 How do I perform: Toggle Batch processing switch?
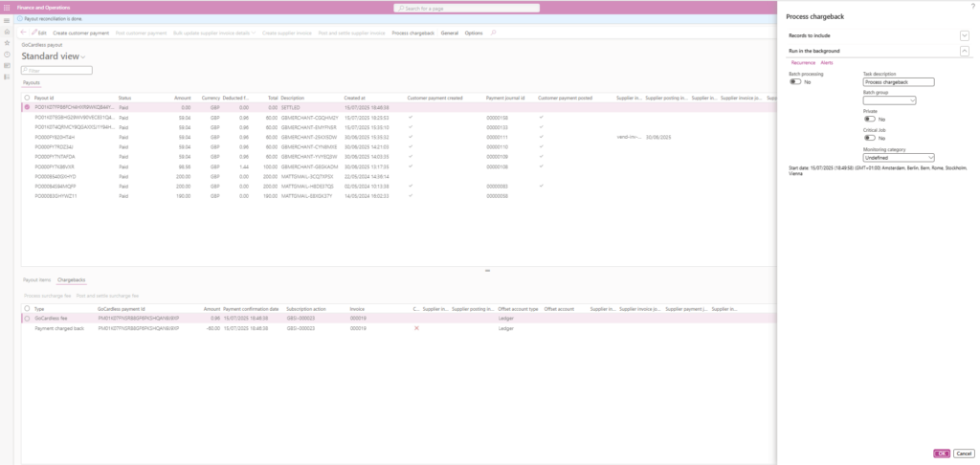coord(795,82)
